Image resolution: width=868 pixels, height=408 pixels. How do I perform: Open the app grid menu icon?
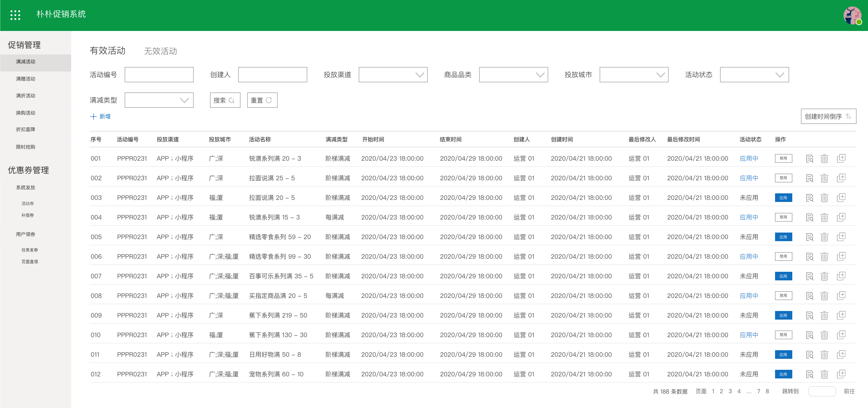tap(15, 15)
